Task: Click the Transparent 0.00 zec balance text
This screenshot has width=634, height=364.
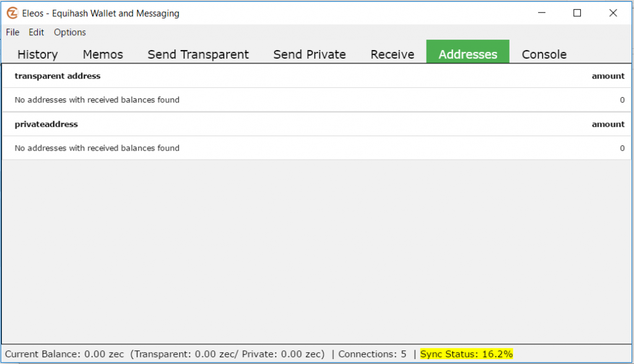Action: point(184,354)
